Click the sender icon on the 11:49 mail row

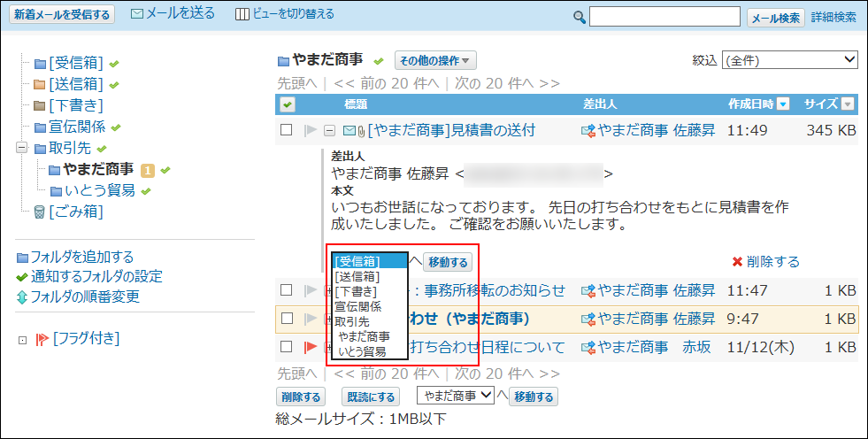pos(588,131)
